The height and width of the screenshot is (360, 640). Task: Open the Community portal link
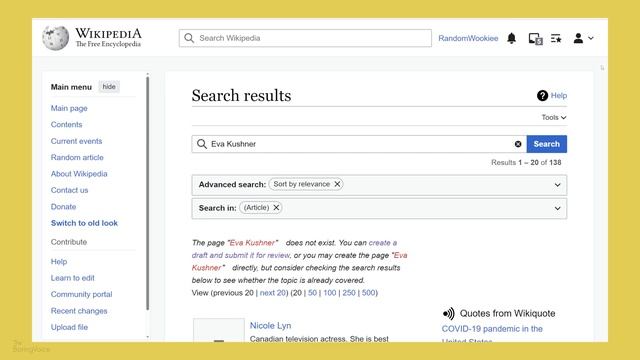click(x=81, y=294)
